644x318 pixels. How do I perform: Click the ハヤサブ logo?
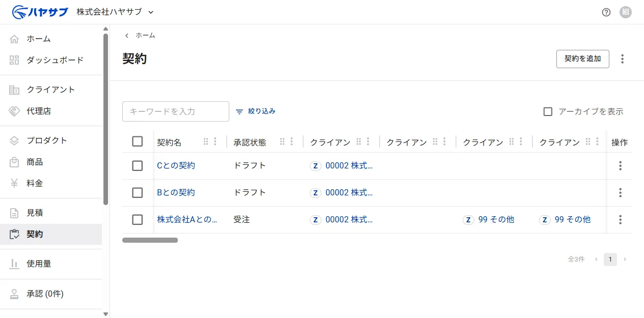(x=40, y=12)
